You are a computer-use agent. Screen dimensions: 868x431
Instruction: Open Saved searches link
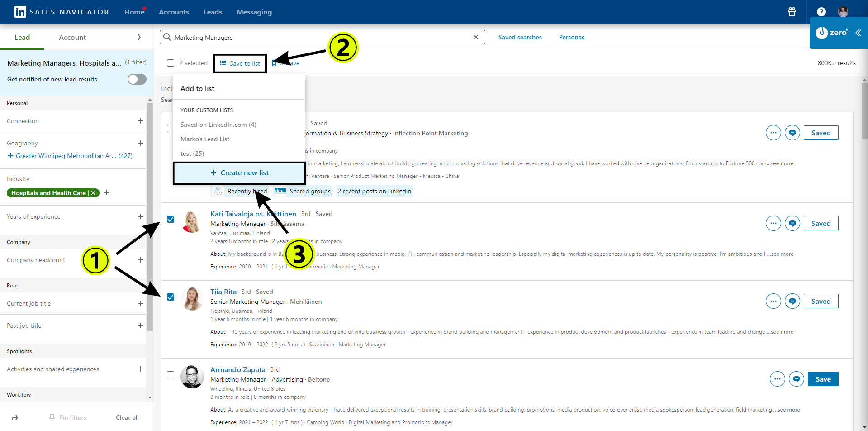pos(520,37)
